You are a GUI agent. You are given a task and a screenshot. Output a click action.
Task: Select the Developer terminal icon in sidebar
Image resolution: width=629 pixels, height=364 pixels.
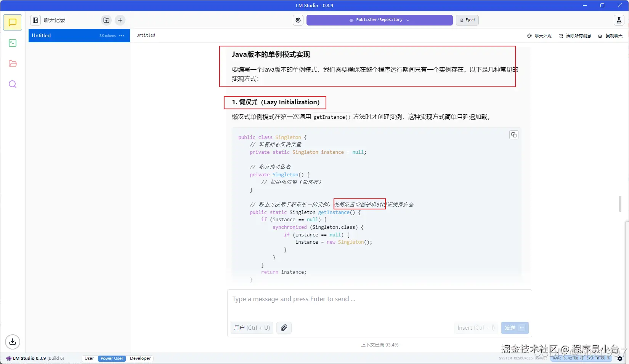(12, 43)
